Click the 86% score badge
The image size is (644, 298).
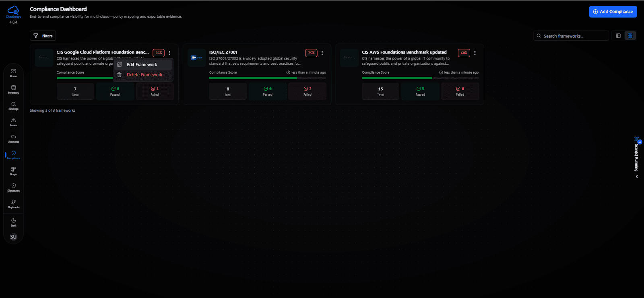point(159,53)
